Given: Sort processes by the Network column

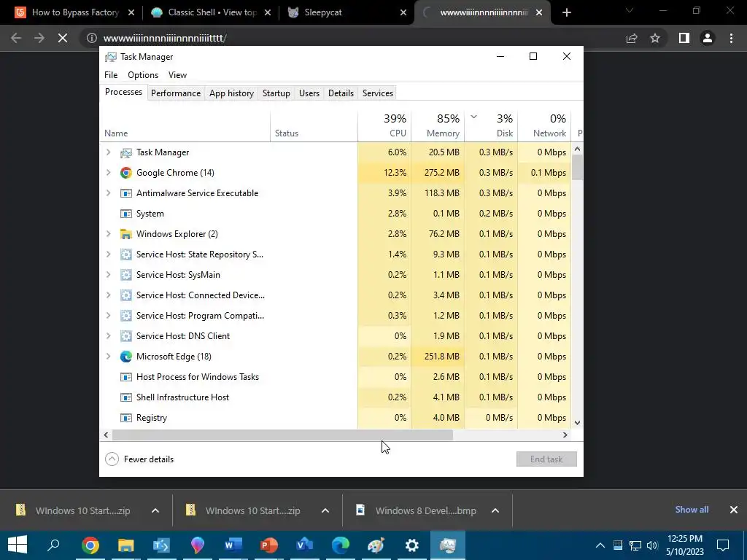Looking at the screenshot, I should point(544,125).
